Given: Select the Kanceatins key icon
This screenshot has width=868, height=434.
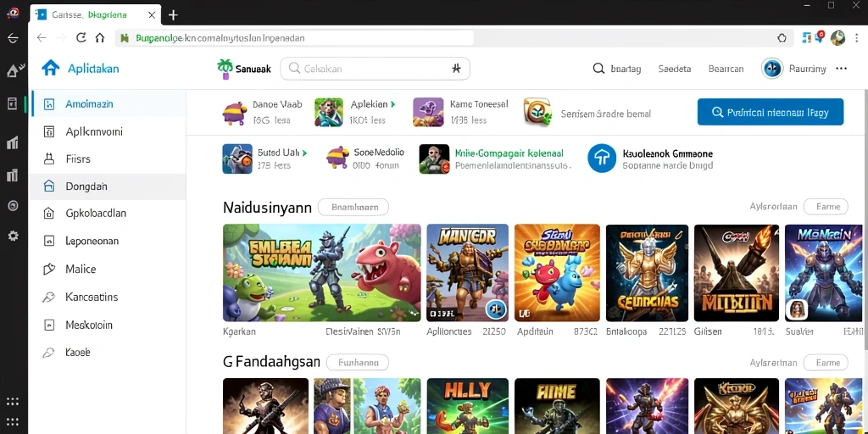Looking at the screenshot, I should (x=48, y=298).
